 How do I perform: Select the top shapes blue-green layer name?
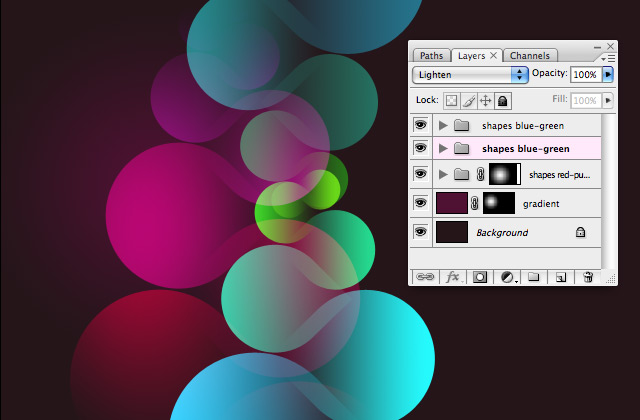click(523, 126)
